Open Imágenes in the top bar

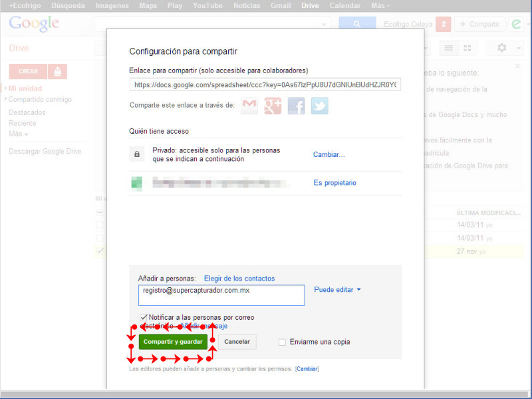click(112, 6)
